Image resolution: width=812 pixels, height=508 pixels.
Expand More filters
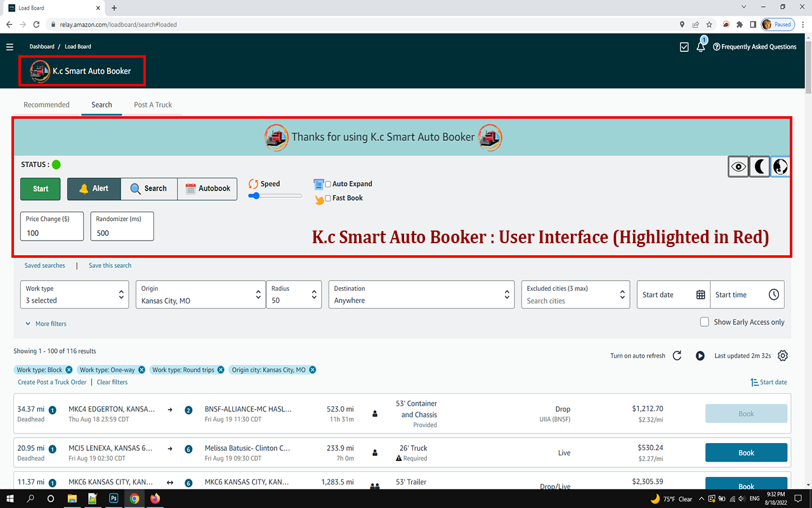pyautogui.click(x=46, y=324)
